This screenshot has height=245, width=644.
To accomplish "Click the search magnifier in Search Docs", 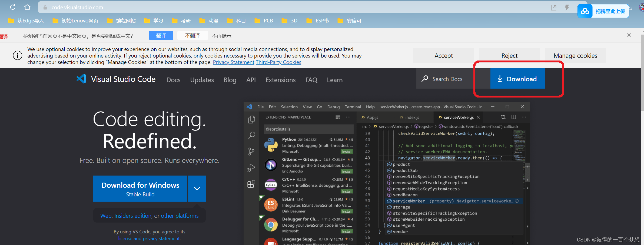I will pos(425,79).
